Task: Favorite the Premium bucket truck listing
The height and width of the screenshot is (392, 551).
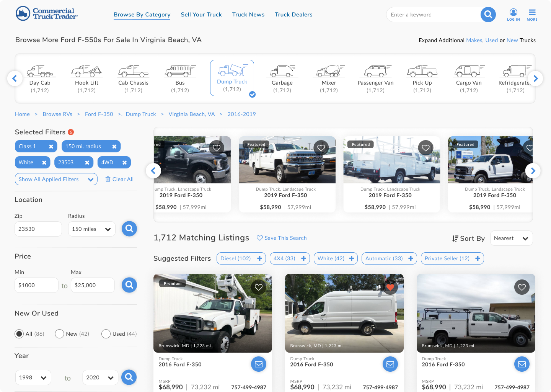Action: tap(259, 287)
